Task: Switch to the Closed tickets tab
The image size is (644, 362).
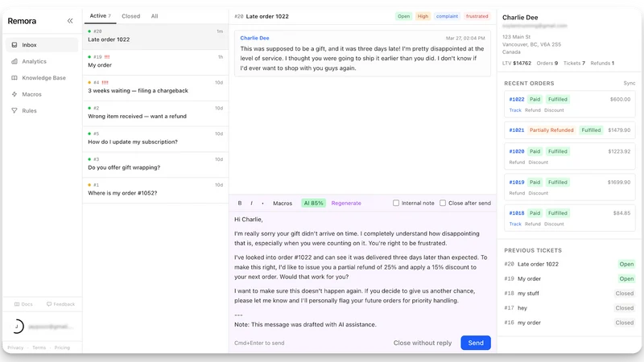Action: point(130,16)
